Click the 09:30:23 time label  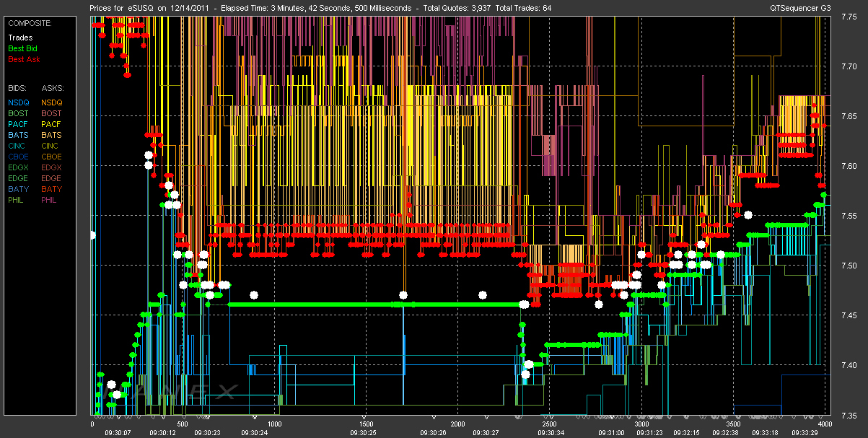tap(208, 433)
